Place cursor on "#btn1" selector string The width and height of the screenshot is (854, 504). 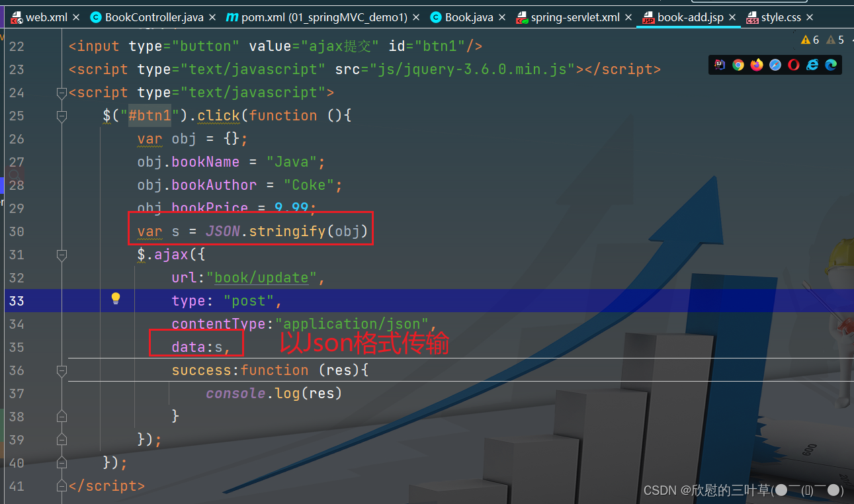tap(149, 116)
